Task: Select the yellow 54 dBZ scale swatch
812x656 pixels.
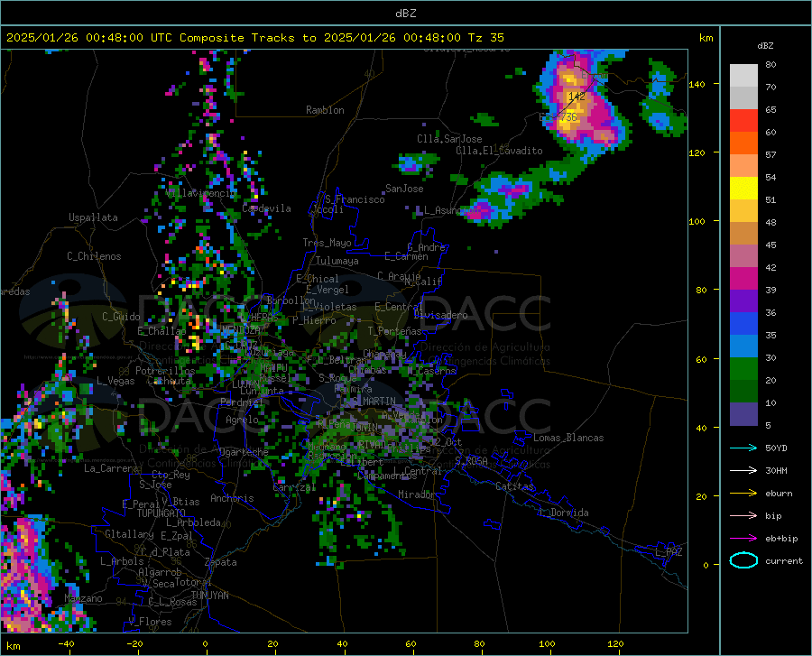Action: pos(743,188)
